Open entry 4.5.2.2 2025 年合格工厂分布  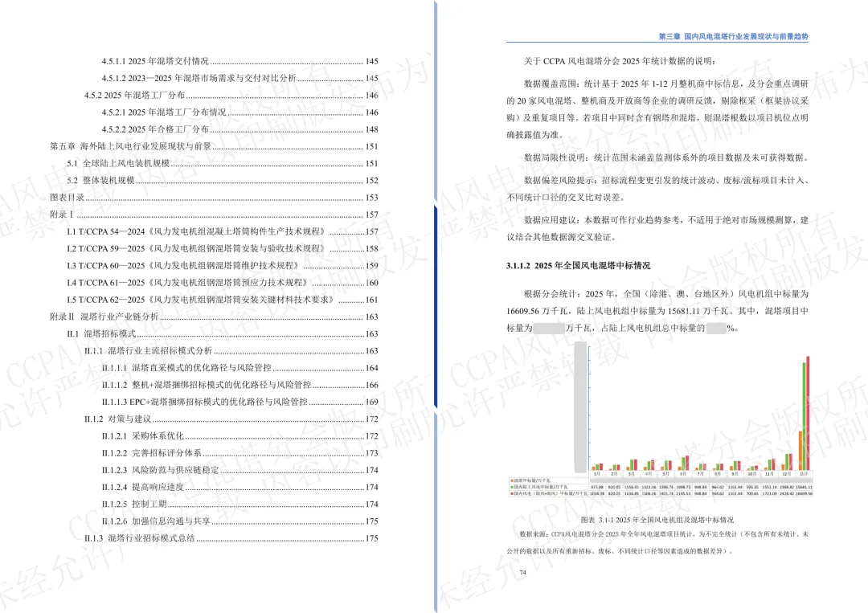coord(240,129)
